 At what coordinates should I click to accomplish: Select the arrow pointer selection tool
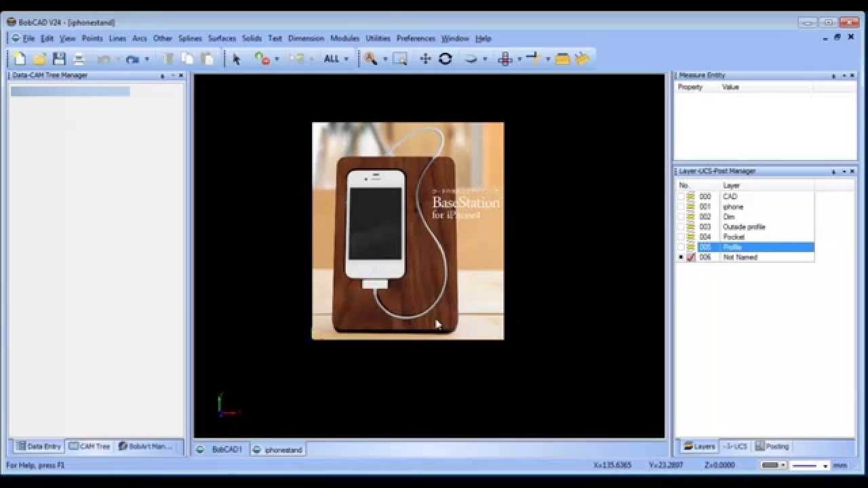(236, 59)
